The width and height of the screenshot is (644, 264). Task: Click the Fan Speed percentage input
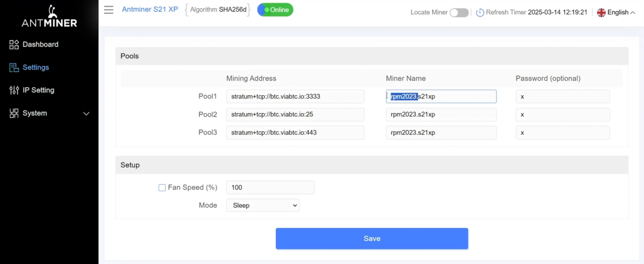(x=270, y=188)
